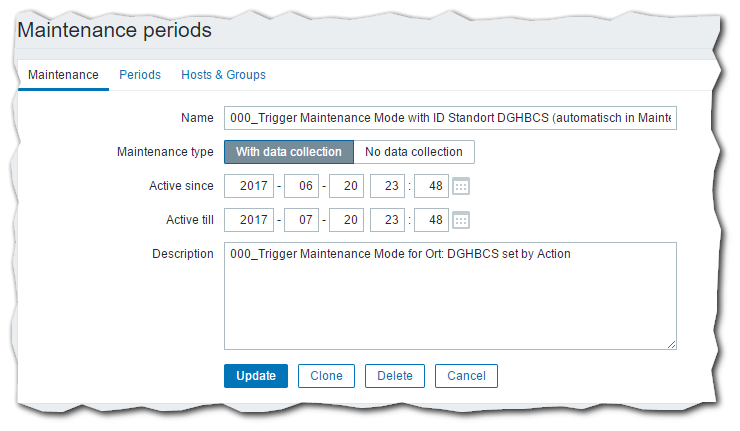Click the Active till minute field
This screenshot has height=431, width=740.
pos(431,220)
